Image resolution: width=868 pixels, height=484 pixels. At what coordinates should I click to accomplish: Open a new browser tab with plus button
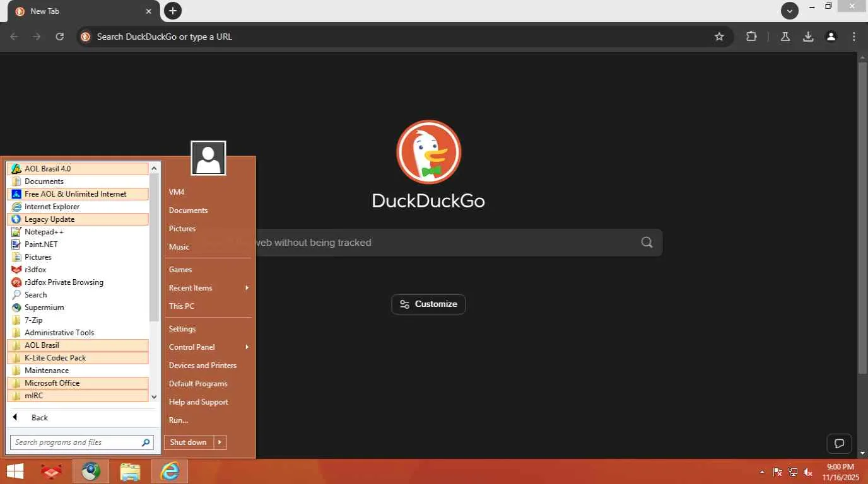click(x=173, y=11)
